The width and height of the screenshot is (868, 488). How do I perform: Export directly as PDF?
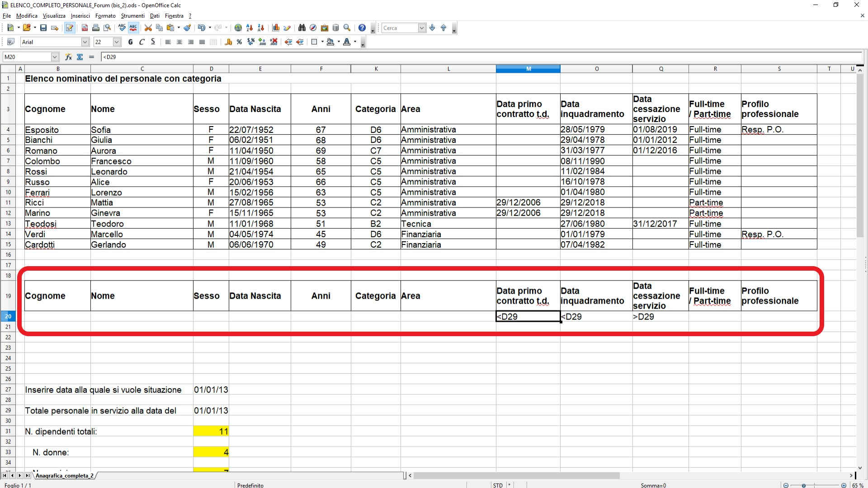[x=85, y=28]
